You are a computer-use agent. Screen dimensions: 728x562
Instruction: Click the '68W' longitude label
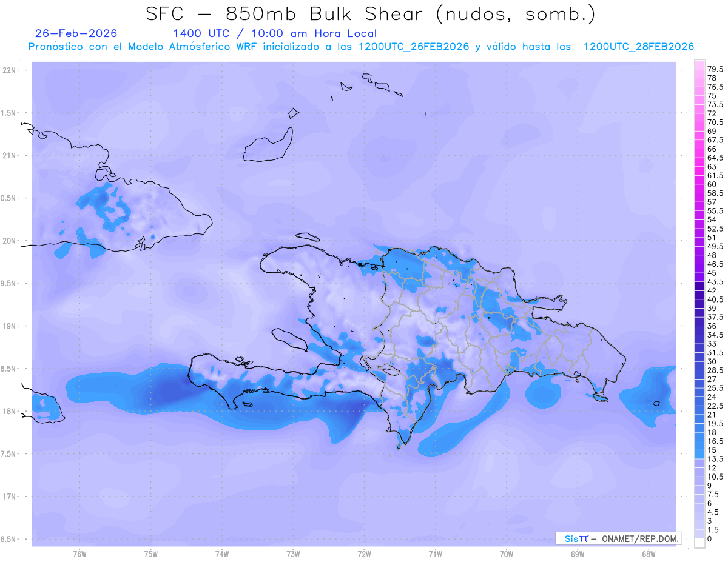(649, 554)
